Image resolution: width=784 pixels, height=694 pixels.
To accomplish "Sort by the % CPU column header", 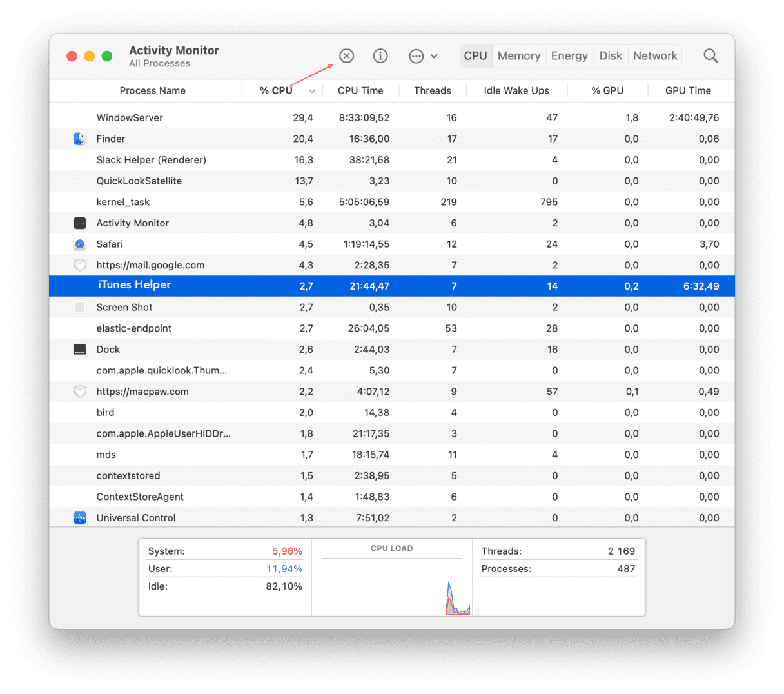I will pos(276,91).
